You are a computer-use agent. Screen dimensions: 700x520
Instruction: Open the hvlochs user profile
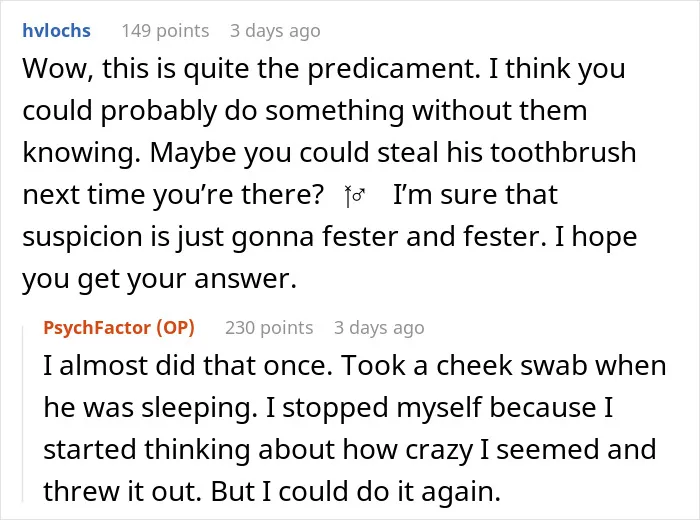coord(56,30)
